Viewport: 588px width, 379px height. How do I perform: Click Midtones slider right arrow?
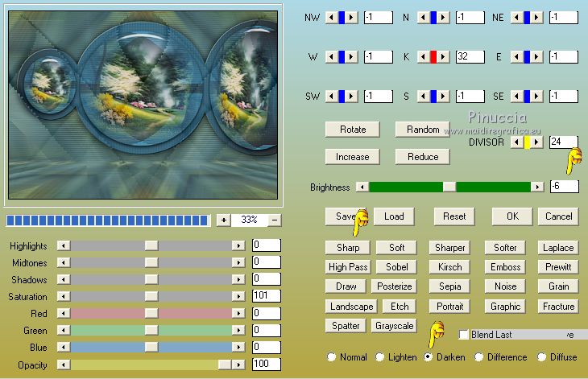point(238,262)
